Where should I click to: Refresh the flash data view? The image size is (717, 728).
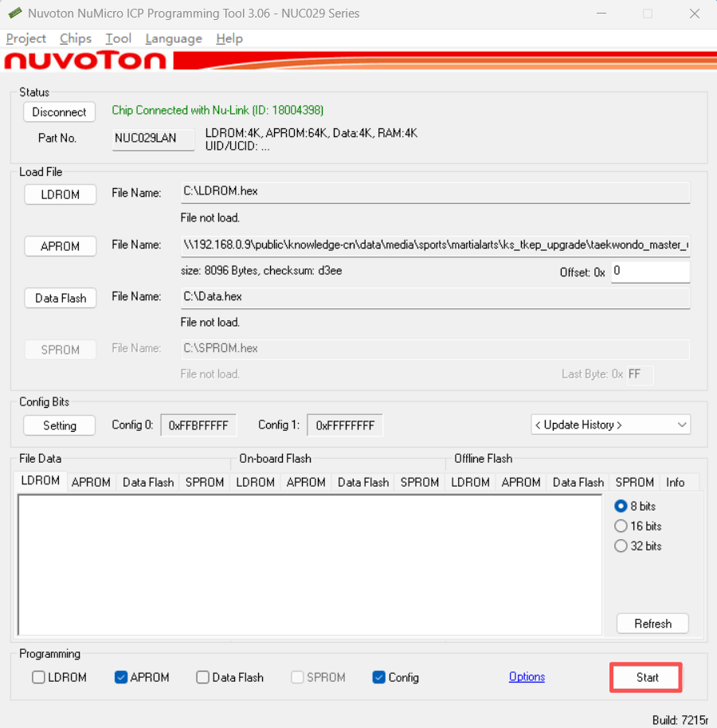[x=652, y=624]
